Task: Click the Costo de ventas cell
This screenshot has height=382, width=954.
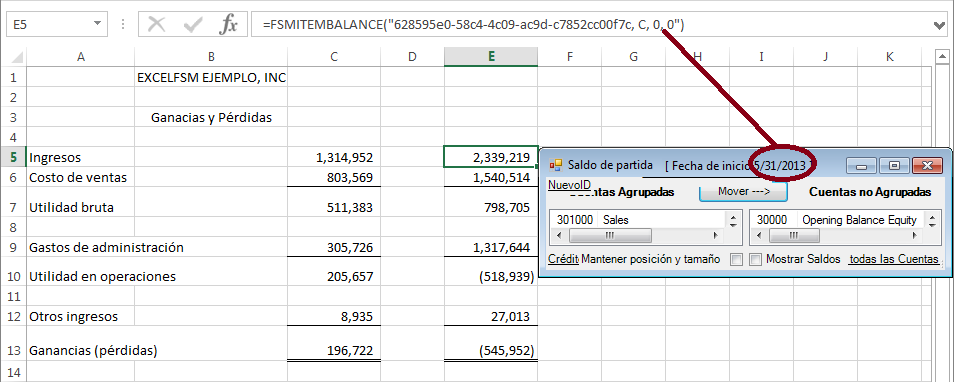Action: (x=80, y=177)
